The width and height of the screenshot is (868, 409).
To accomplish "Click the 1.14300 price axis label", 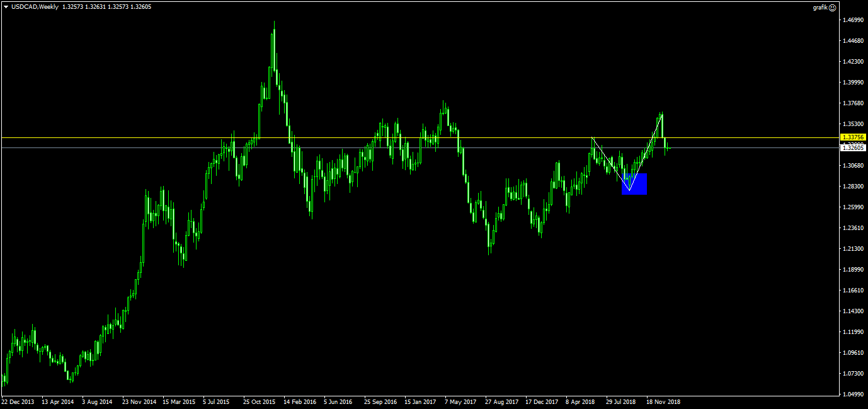I will tap(852, 311).
